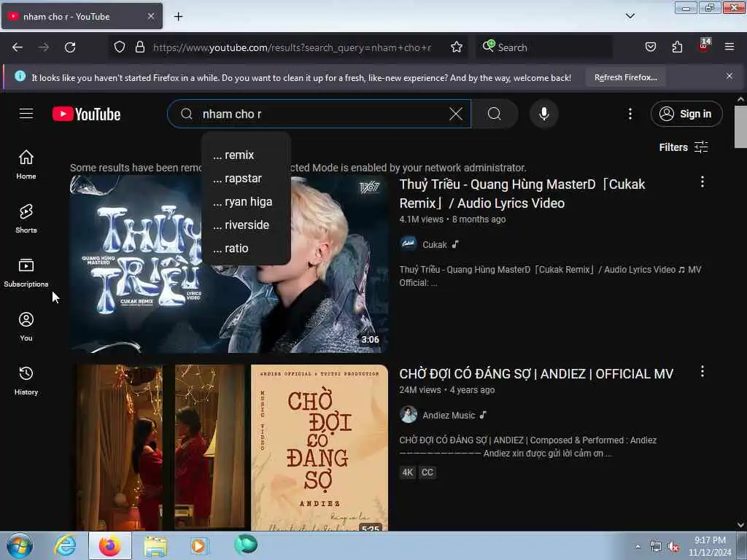Submit search with the magnifier button
The height and width of the screenshot is (560, 747).
pyautogui.click(x=495, y=114)
